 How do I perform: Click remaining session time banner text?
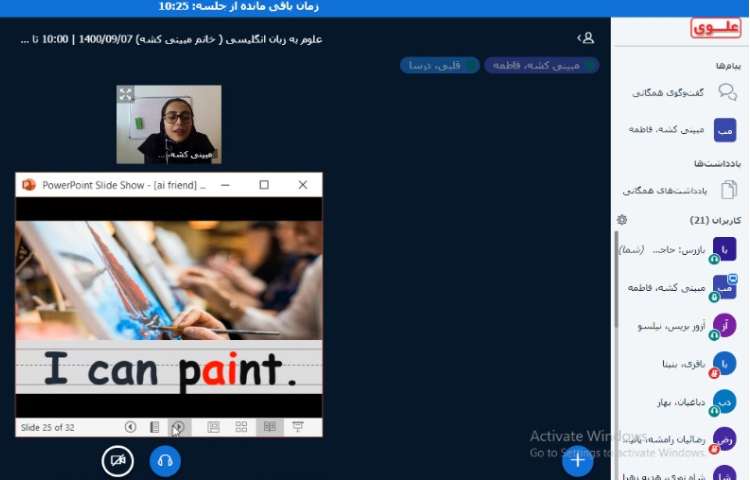pyautogui.click(x=239, y=7)
